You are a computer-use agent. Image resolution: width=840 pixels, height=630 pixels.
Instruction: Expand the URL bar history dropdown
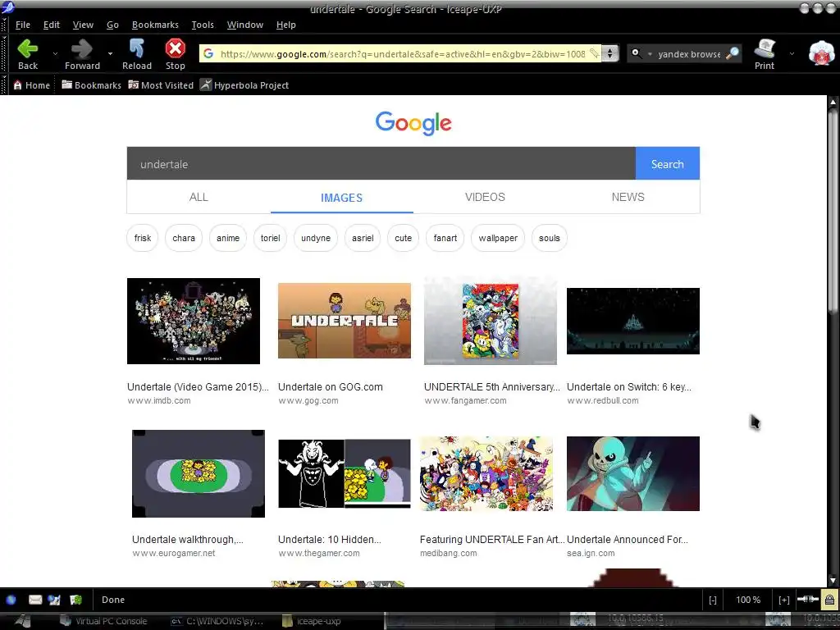click(609, 53)
